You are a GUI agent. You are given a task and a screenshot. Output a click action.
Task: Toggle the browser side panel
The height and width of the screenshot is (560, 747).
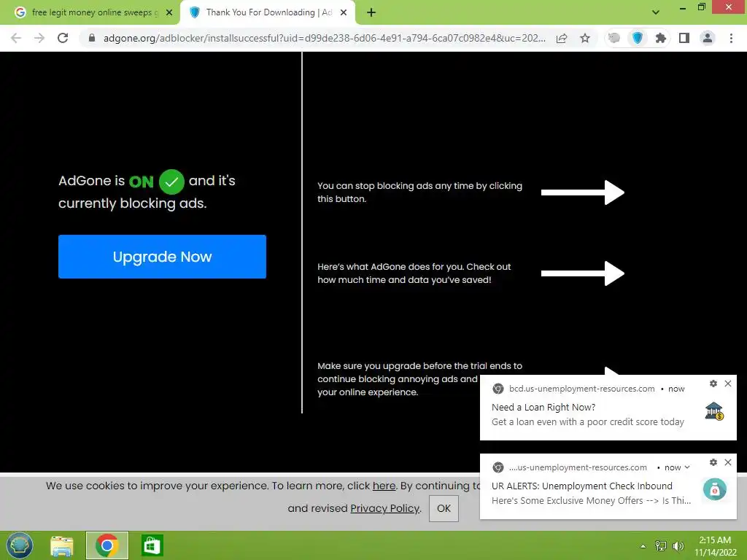(684, 38)
